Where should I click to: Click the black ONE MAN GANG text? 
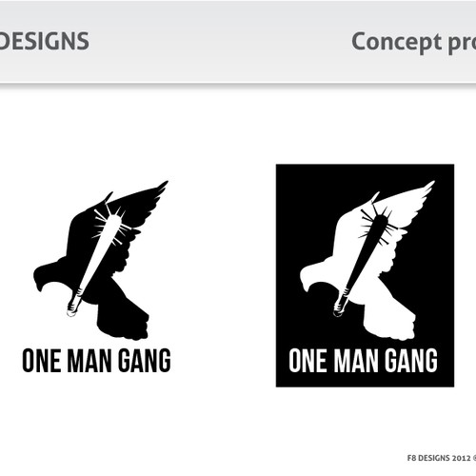(x=96, y=361)
